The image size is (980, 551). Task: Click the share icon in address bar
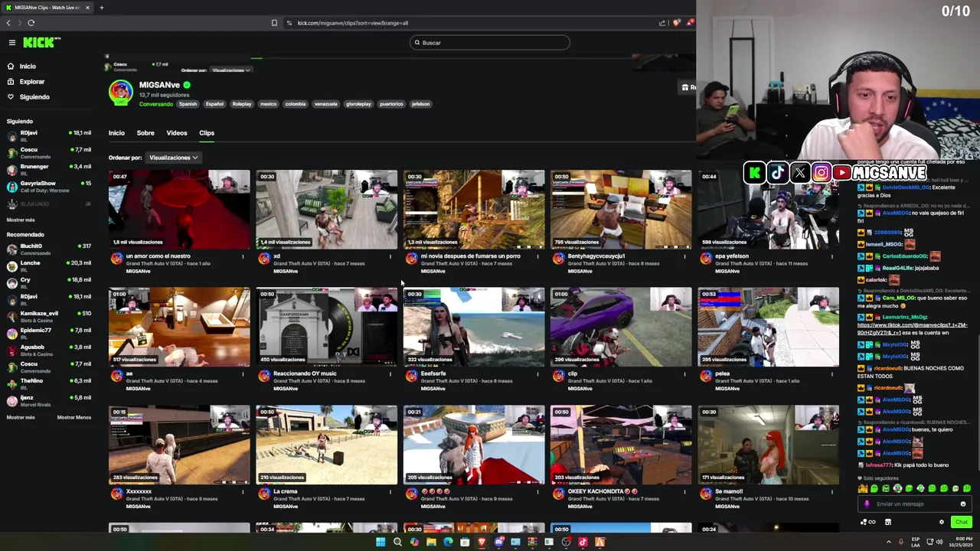pyautogui.click(x=662, y=23)
